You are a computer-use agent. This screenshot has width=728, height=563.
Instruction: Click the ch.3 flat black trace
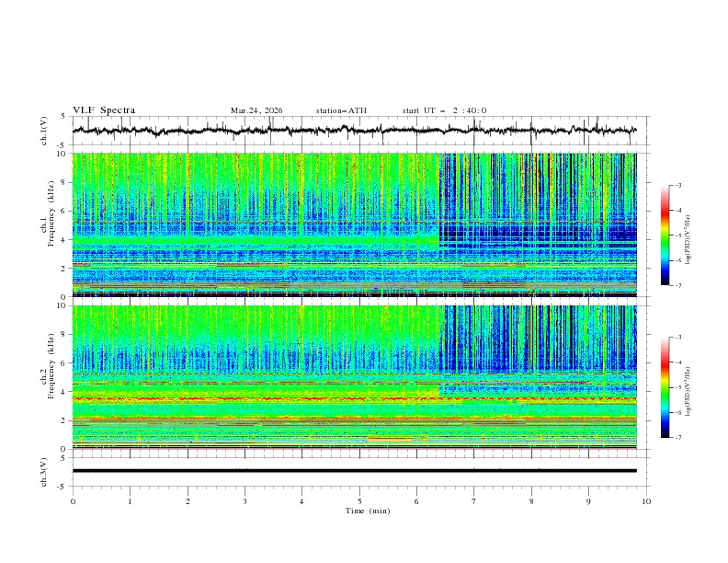pos(355,471)
